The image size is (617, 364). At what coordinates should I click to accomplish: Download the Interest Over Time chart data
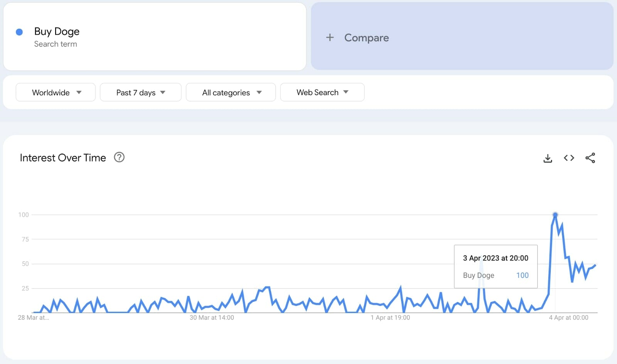pyautogui.click(x=548, y=158)
